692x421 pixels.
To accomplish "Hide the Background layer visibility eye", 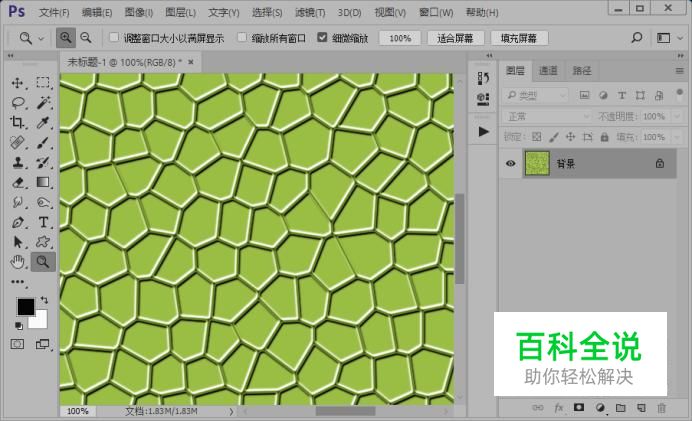I will tap(511, 163).
